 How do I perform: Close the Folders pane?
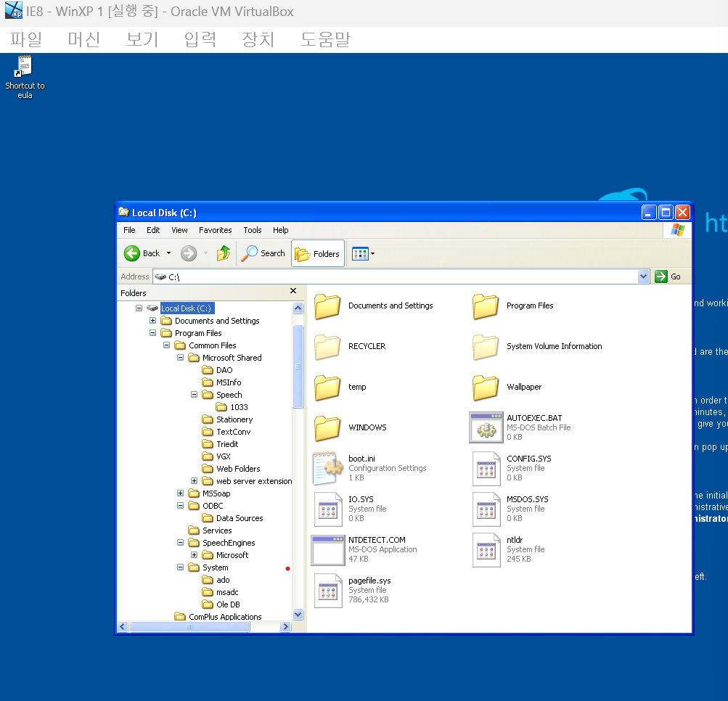(x=293, y=290)
